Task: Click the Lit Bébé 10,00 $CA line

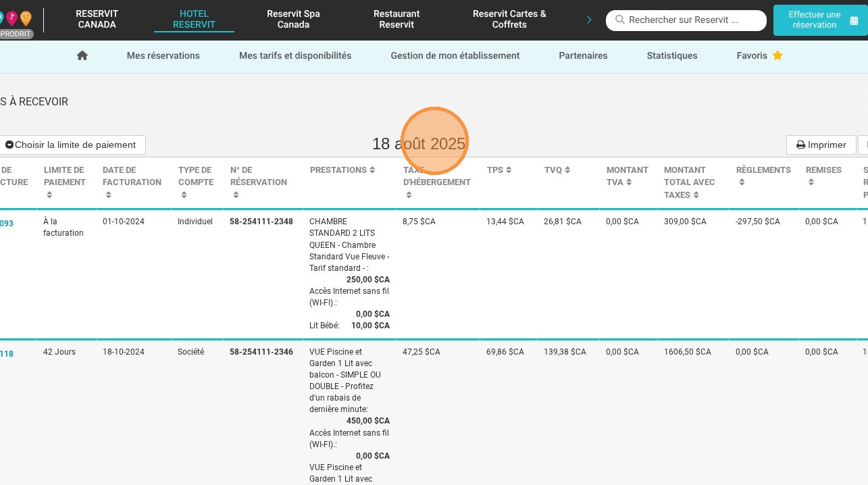Action: pos(349,326)
